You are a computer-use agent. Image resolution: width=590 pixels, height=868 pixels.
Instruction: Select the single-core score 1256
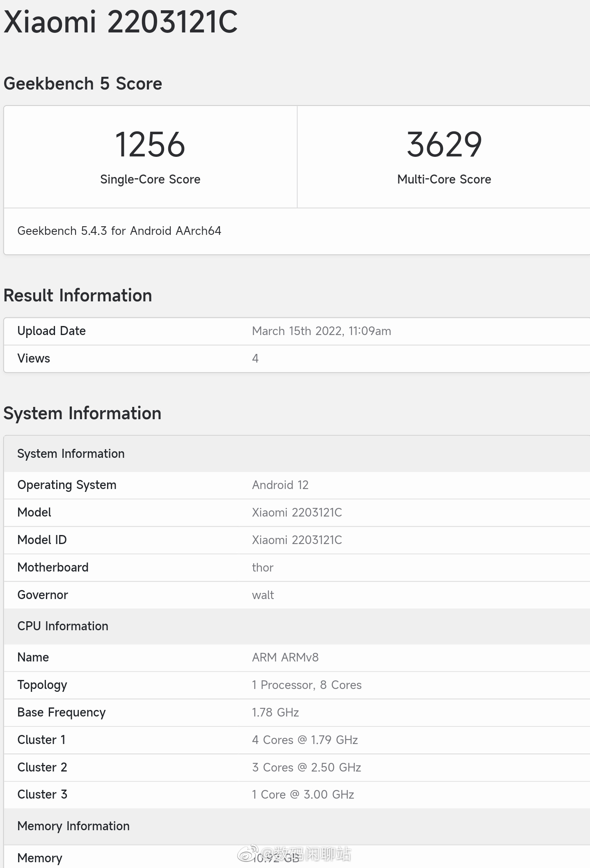pos(150,145)
